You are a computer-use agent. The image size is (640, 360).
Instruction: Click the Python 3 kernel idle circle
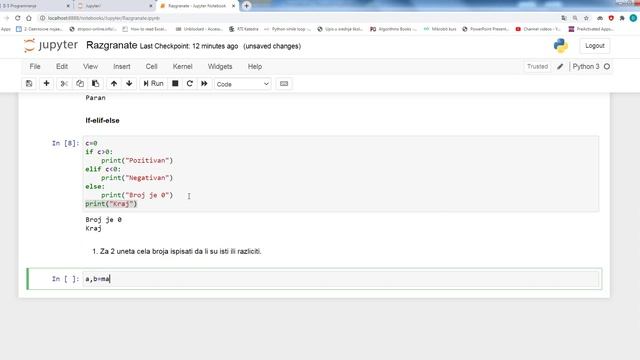click(x=607, y=67)
